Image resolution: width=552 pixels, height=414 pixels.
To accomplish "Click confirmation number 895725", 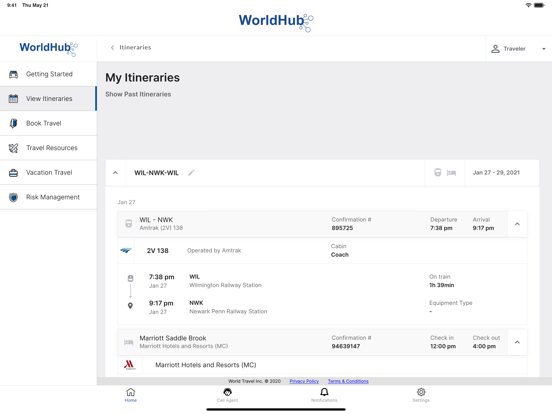I will point(342,228).
